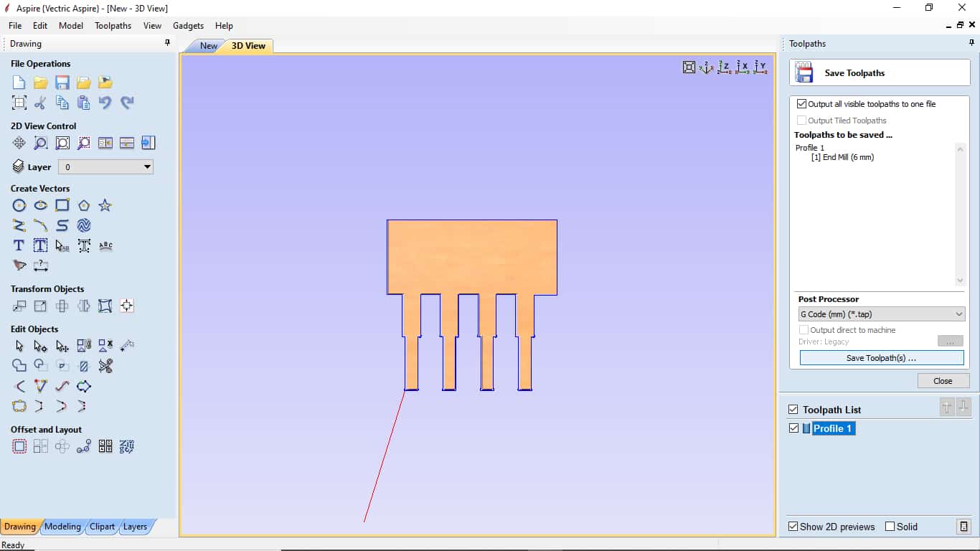The width and height of the screenshot is (980, 551).
Task: Open the Model menu
Action: click(x=71, y=25)
